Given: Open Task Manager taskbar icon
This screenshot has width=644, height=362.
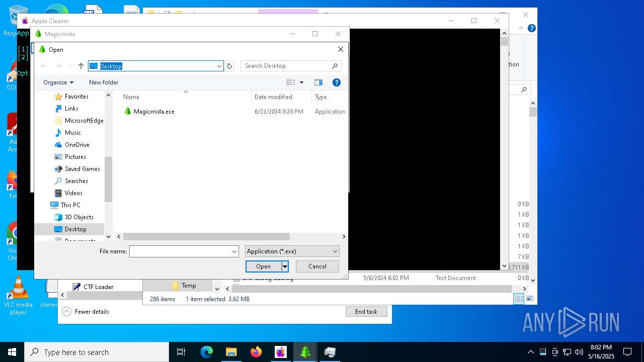Looking at the screenshot, I should coord(330,352).
